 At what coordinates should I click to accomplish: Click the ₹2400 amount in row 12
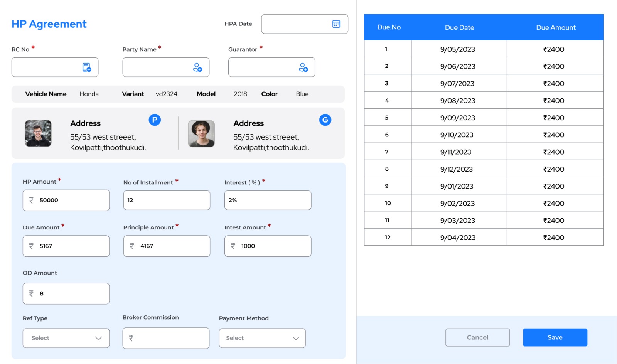click(x=554, y=238)
